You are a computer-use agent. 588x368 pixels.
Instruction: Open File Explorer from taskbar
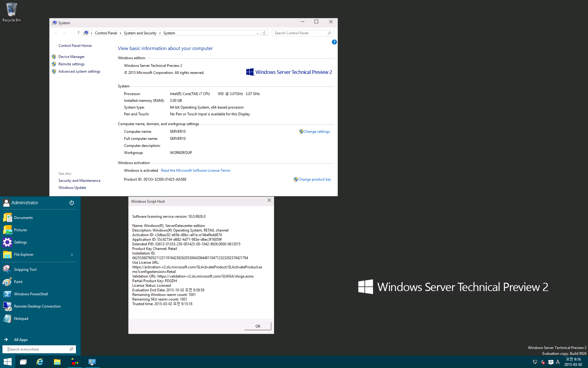(x=57, y=362)
